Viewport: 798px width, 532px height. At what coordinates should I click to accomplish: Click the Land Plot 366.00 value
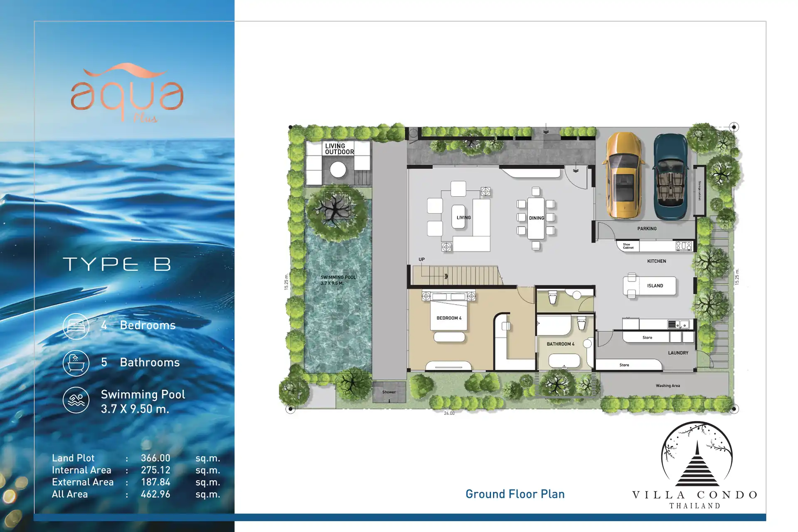tap(155, 458)
